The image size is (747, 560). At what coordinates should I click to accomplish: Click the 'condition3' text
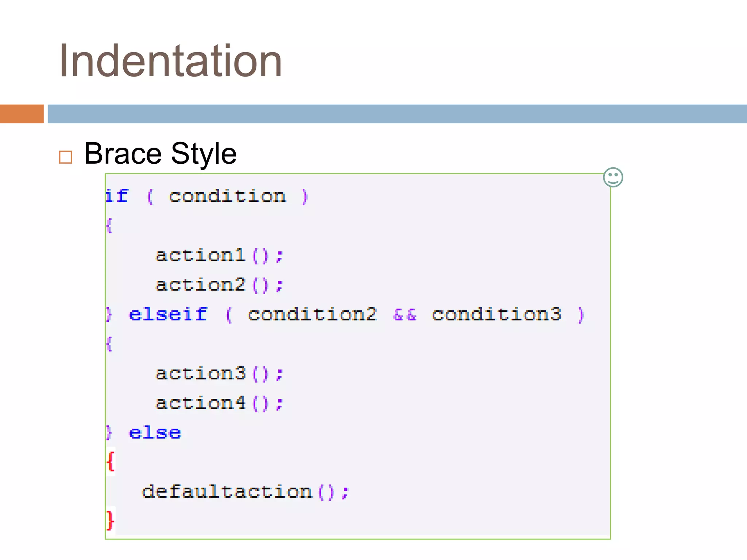(496, 314)
